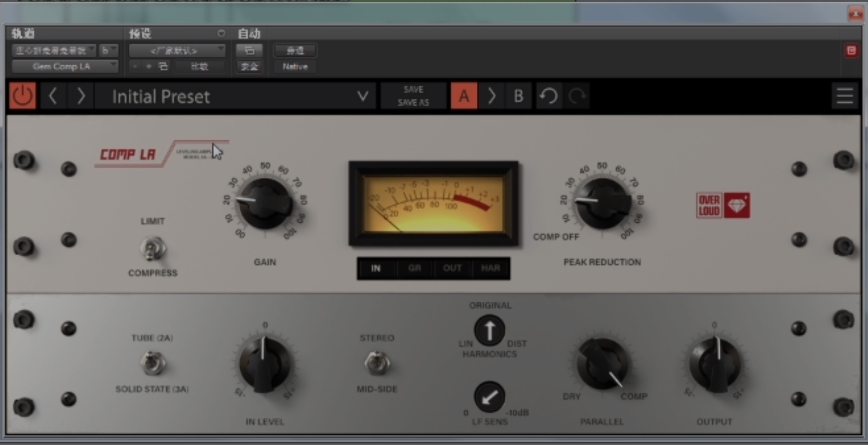
Task: Toggle the Tube/Solid State switch
Action: coord(153,363)
